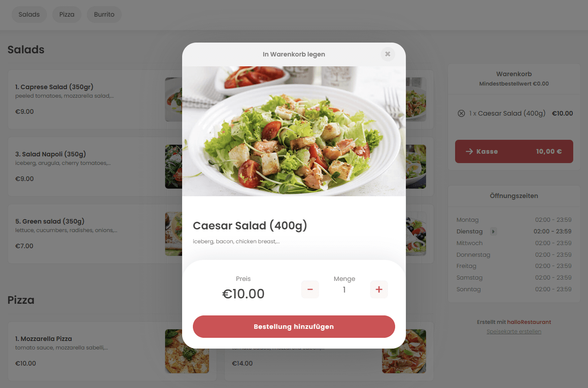The height and width of the screenshot is (388, 588).
Task: Proceed to Kasse checkout
Action: click(514, 151)
